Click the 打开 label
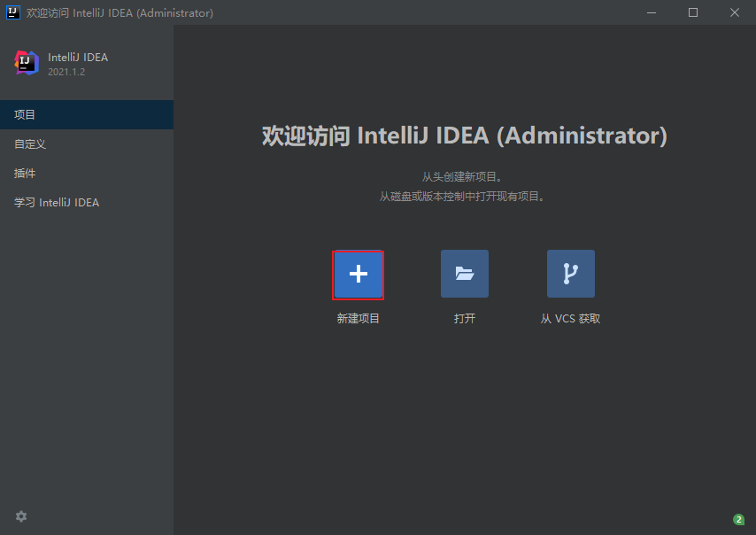Screen dimensions: 756x535 tap(465, 319)
